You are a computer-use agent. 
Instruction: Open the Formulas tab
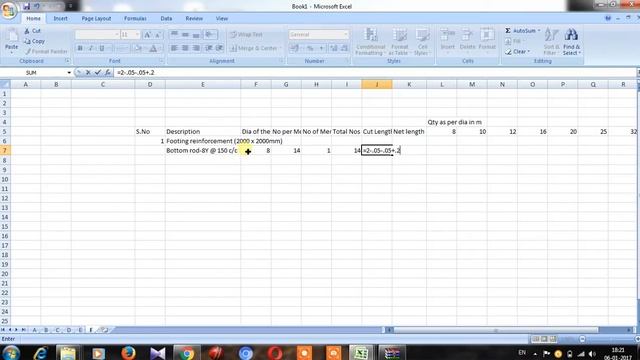(x=135, y=18)
